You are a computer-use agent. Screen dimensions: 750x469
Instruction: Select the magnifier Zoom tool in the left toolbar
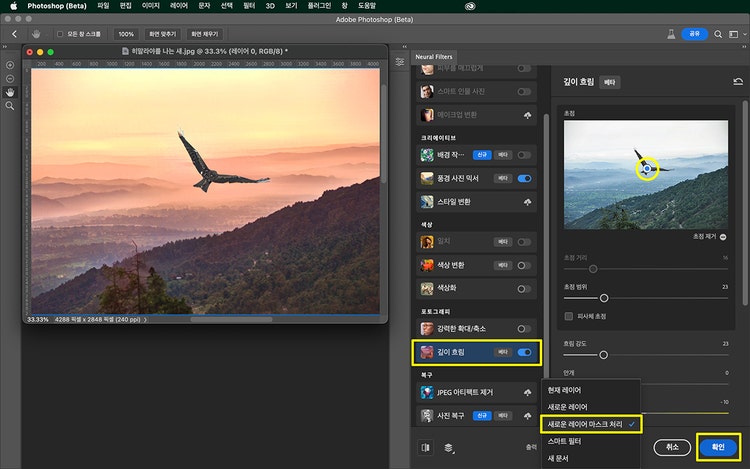coord(10,105)
